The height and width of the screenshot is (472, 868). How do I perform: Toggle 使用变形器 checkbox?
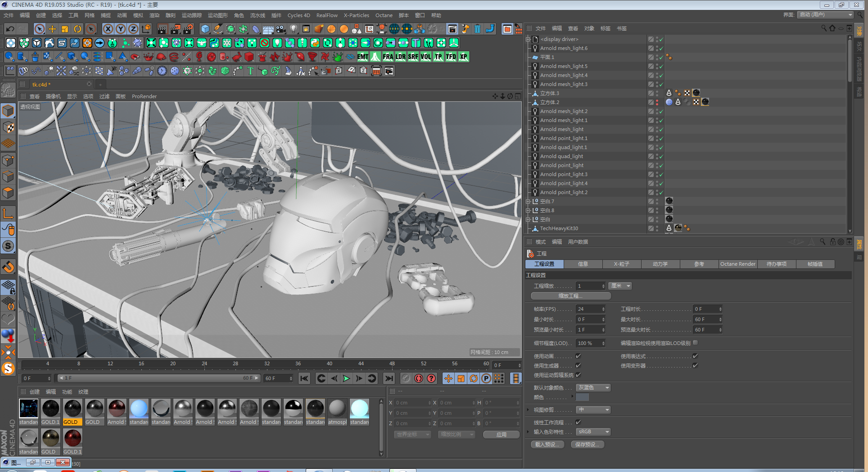(695, 365)
